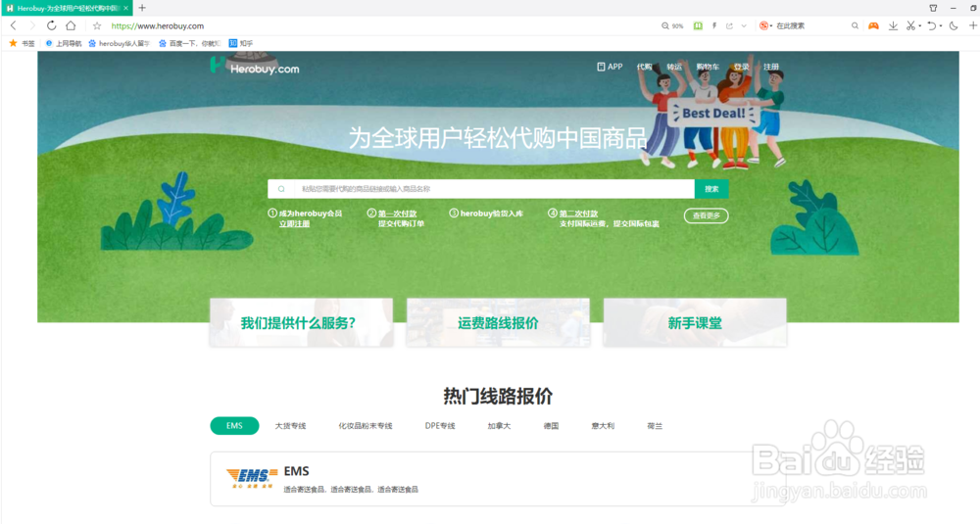Click the scissors screenshot tool
Image resolution: width=980 pixels, height=524 pixels.
[910, 25]
